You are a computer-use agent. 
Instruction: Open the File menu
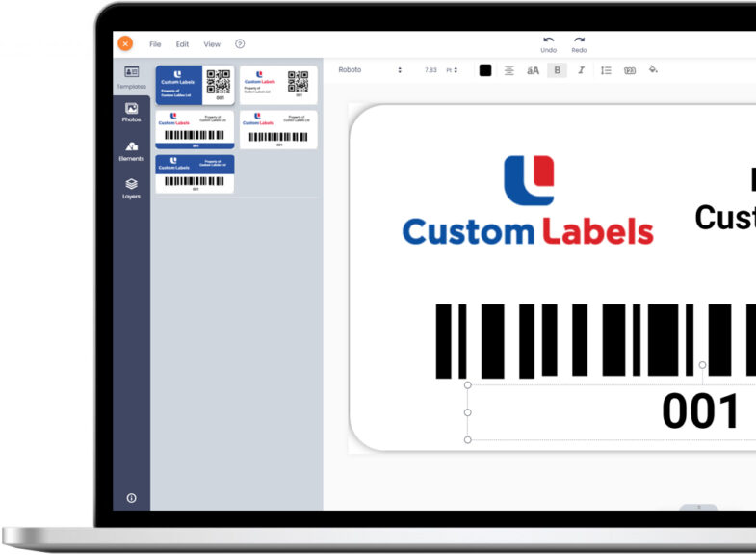tap(155, 44)
